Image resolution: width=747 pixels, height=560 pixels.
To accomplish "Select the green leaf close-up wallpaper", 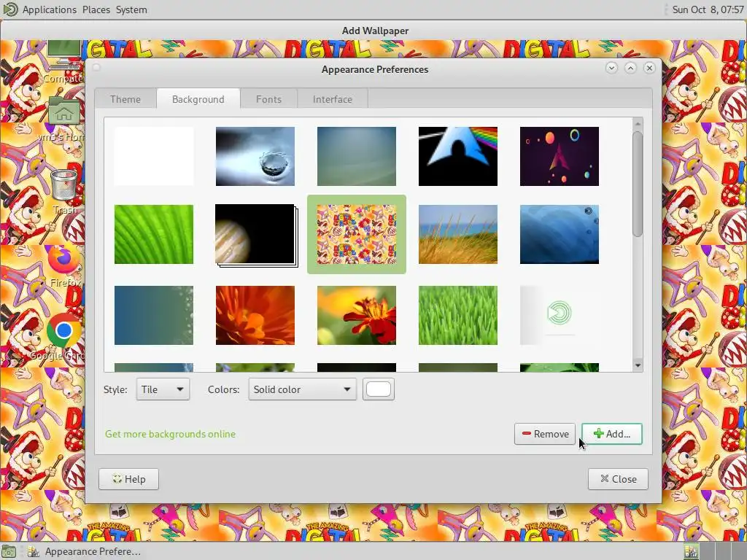I will 154,234.
